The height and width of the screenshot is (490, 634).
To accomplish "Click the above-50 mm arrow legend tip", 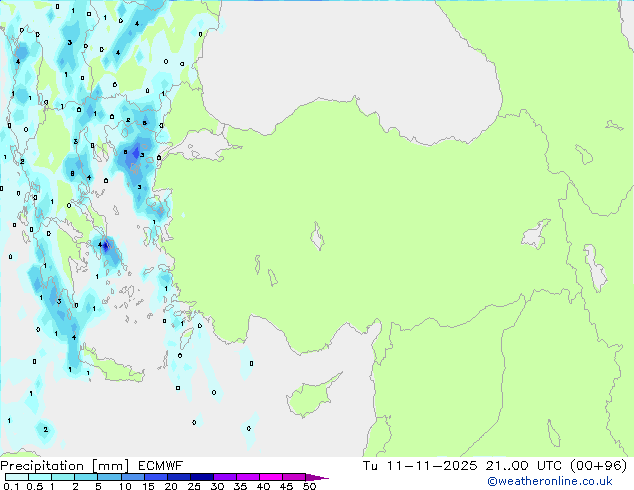I will [317, 477].
